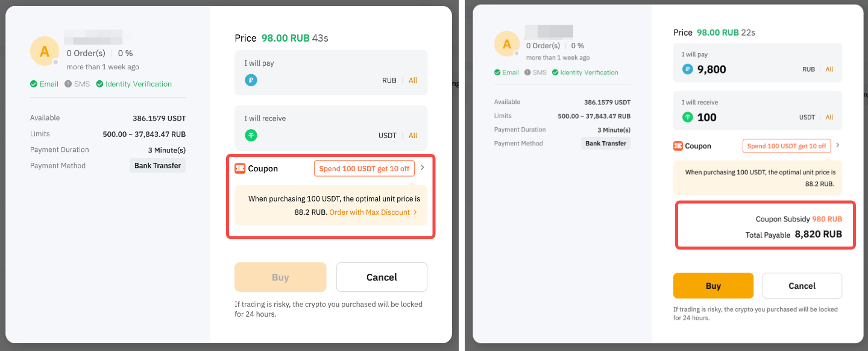Click the Identity Verification check icon in the 43s-countdown dialog
The height and width of the screenshot is (351, 868).
click(x=99, y=84)
